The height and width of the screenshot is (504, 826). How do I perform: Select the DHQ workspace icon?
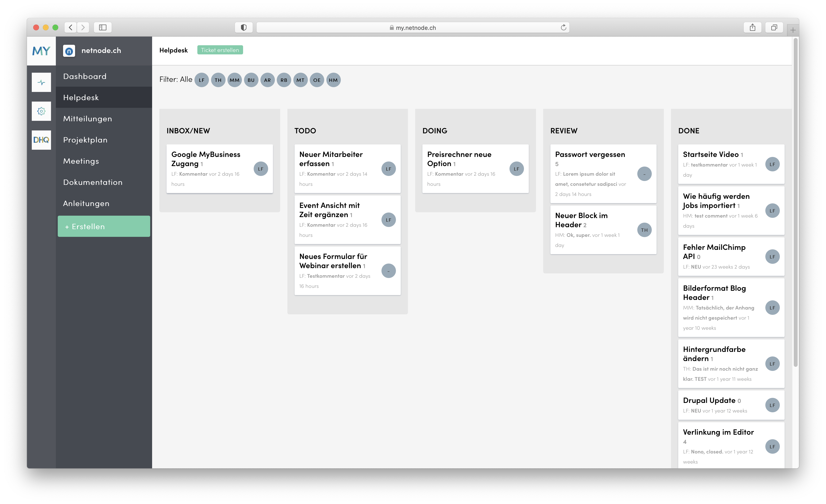pos(41,140)
